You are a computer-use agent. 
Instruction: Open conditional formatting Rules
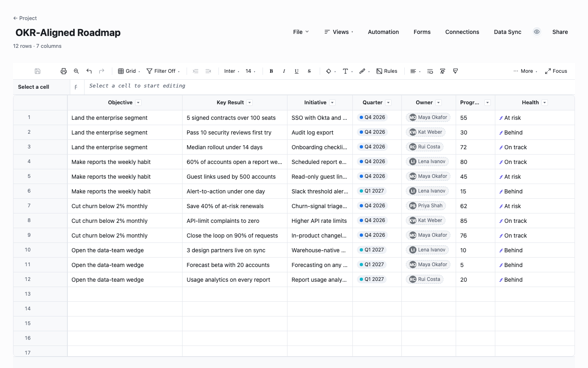387,71
